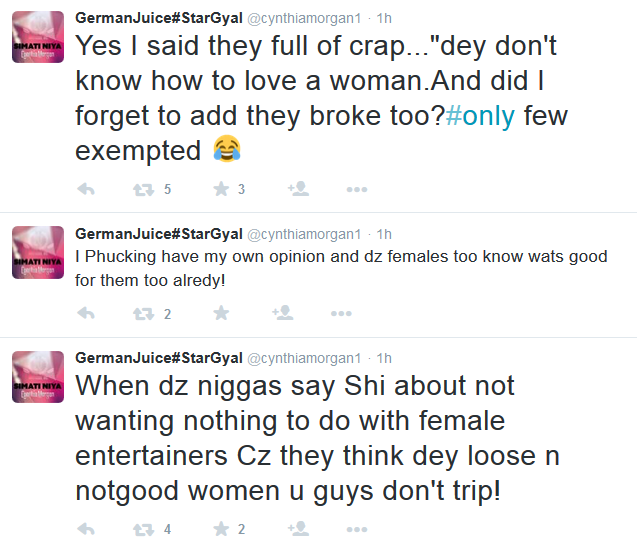Click the avatar thumbnail of the last tweet
The height and width of the screenshot is (551, 637).
point(38,377)
